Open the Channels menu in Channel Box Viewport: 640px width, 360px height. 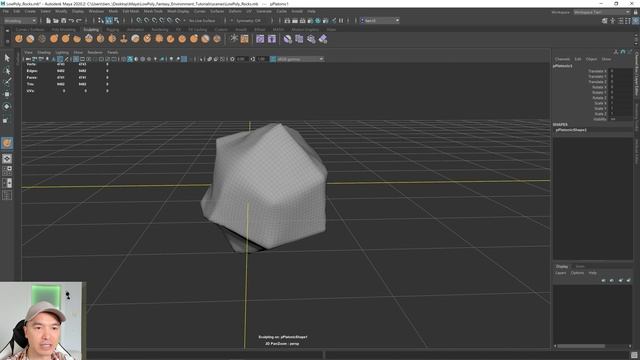click(562, 59)
